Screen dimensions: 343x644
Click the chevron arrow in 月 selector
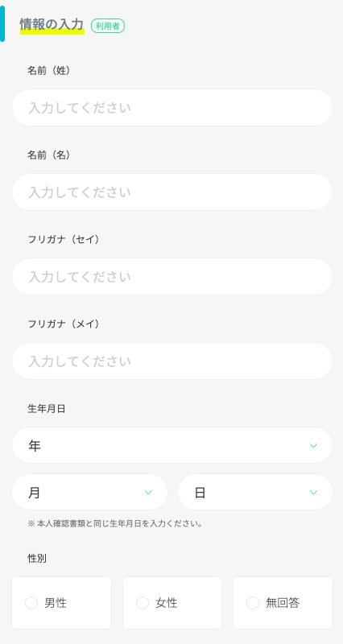(149, 493)
